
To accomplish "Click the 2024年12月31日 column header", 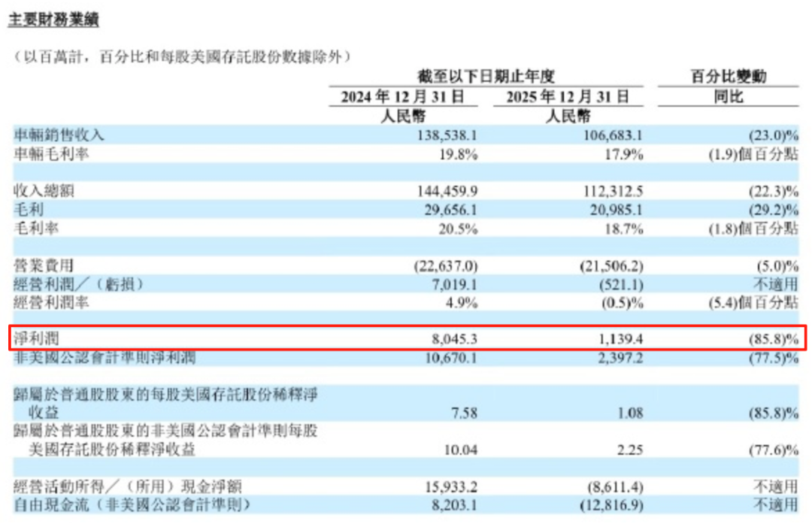I will (x=403, y=97).
